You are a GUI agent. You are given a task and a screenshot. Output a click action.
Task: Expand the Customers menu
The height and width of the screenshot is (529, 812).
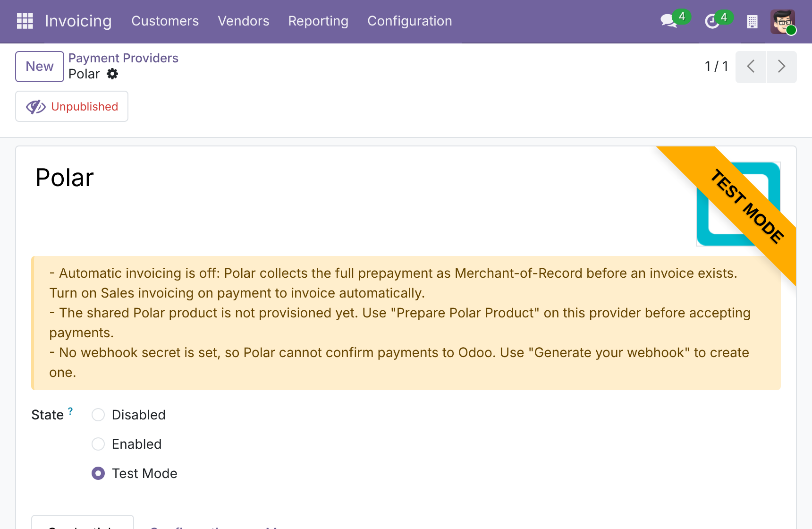[x=165, y=21]
